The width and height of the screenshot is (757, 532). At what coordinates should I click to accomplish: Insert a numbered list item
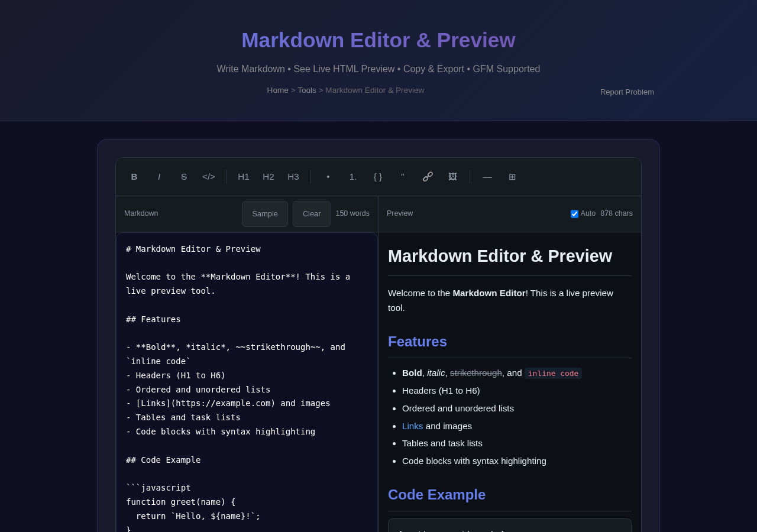(x=353, y=177)
